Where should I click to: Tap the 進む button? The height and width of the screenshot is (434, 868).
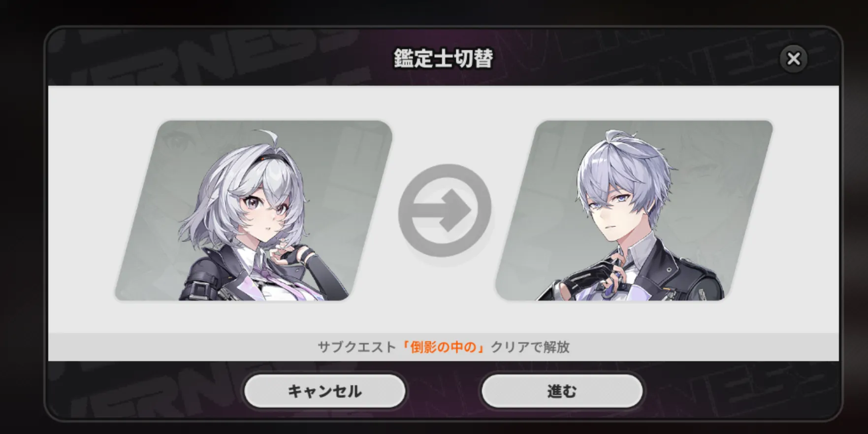pyautogui.click(x=562, y=391)
